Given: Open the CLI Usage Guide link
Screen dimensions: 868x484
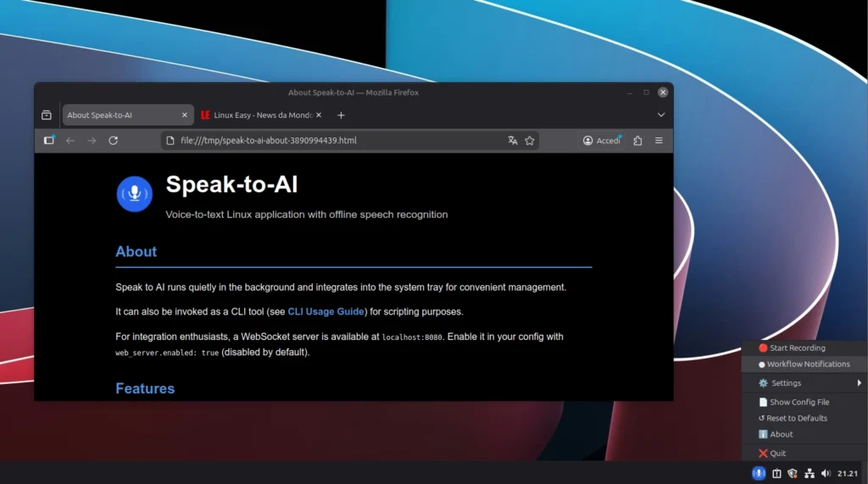Looking at the screenshot, I should [325, 312].
